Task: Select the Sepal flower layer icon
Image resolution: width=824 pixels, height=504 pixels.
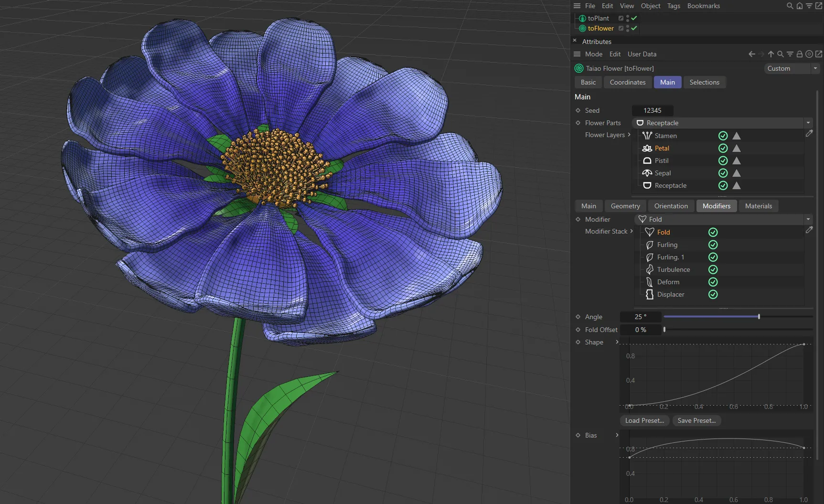Action: (x=646, y=173)
